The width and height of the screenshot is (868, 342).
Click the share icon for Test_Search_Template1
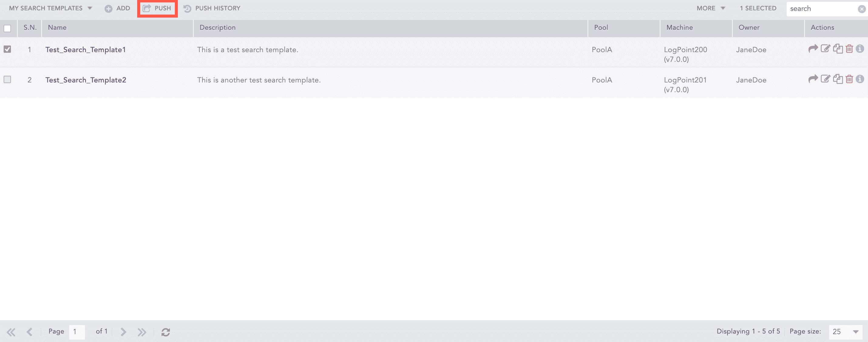tap(813, 49)
